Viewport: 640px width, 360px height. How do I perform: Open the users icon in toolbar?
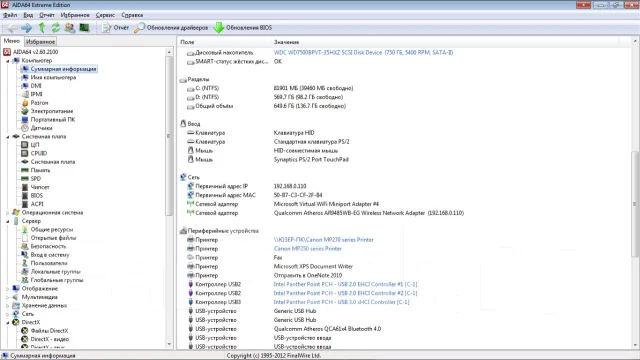point(70,28)
